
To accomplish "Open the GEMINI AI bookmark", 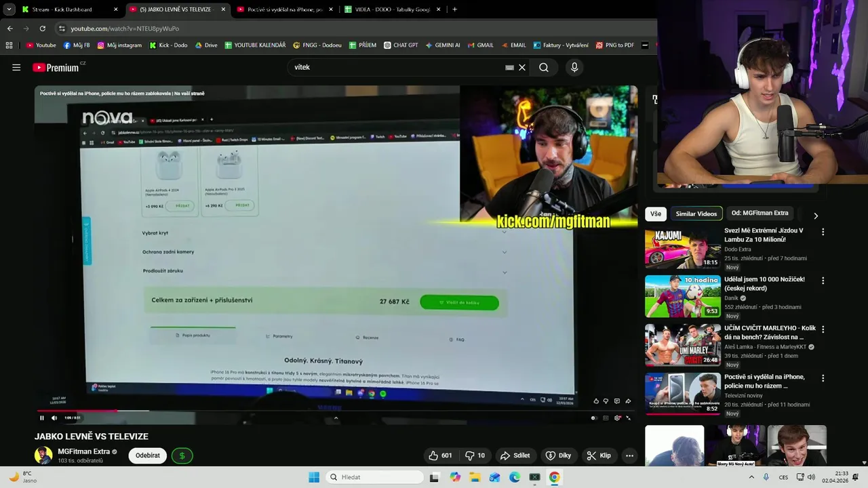I will 443,45.
